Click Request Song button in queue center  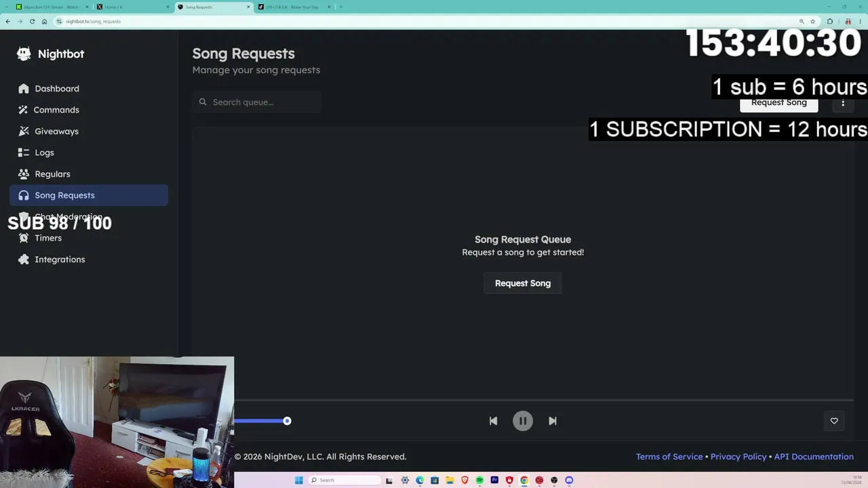pyautogui.click(x=523, y=283)
